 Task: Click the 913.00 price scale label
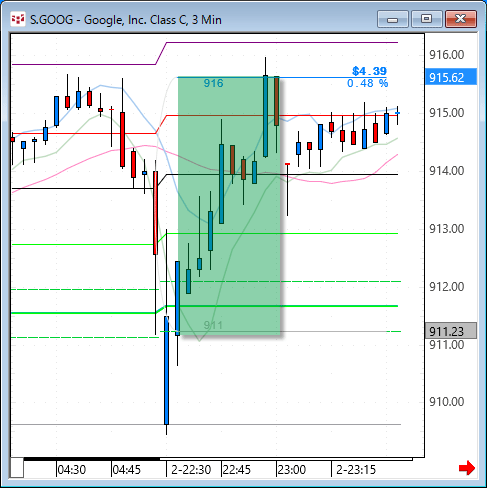(446, 229)
